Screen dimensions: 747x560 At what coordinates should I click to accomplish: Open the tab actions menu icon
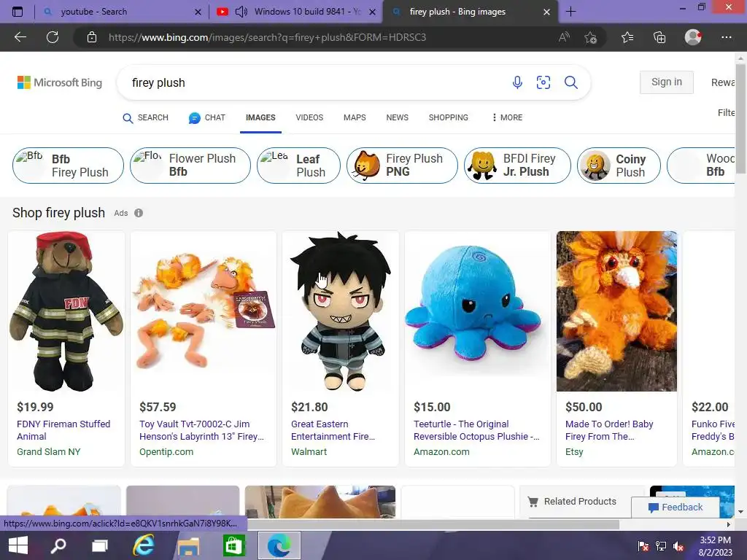[x=18, y=12]
